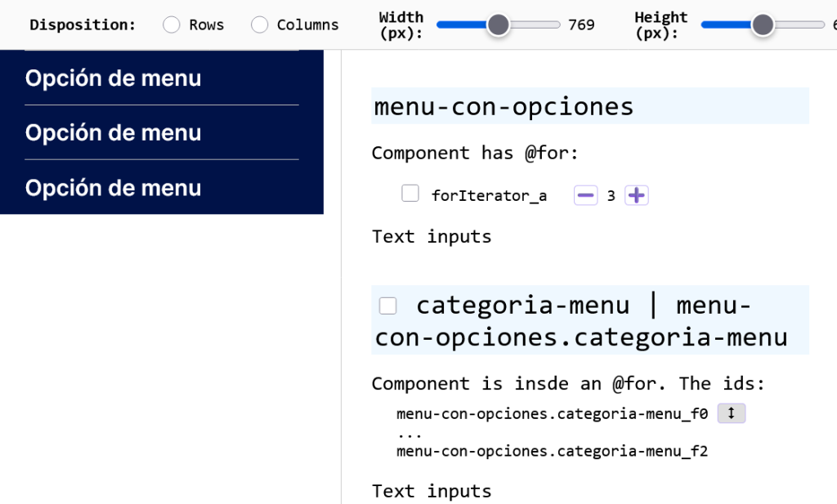Click the minus icon to decrement forIterator_a
This screenshot has width=837, height=504.
[x=586, y=194]
